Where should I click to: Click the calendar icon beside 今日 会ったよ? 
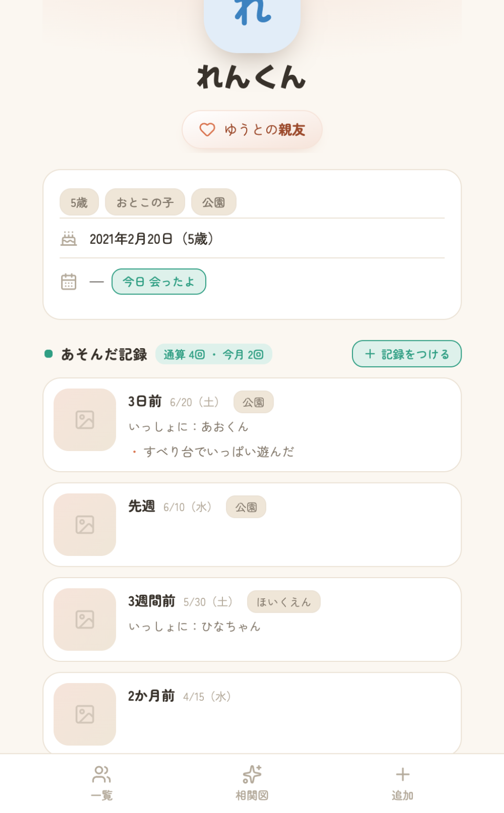pyautogui.click(x=68, y=282)
